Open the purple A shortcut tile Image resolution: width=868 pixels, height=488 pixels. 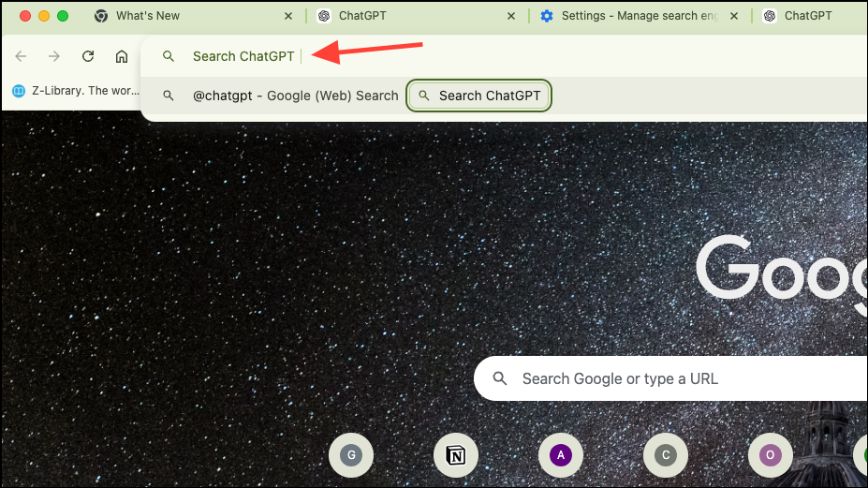[x=561, y=455]
